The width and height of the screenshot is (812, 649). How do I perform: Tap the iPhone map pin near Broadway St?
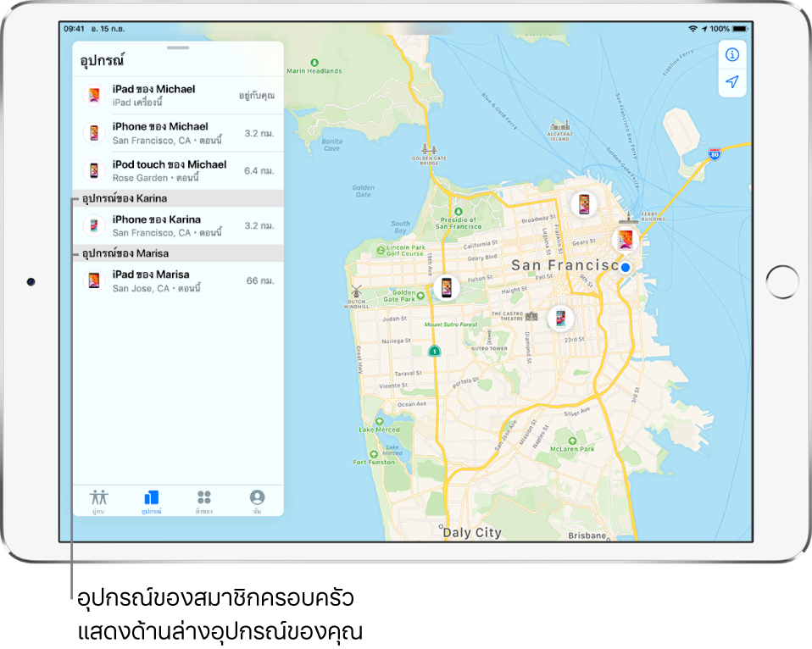pos(584,204)
